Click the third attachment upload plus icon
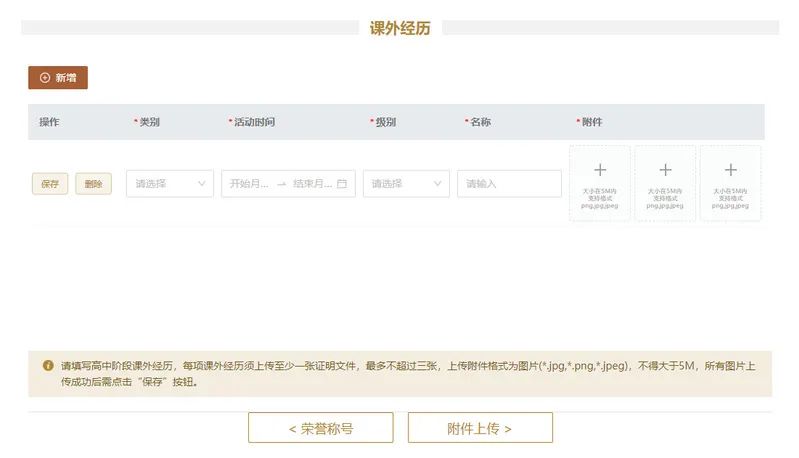The image size is (799, 458). (x=730, y=171)
